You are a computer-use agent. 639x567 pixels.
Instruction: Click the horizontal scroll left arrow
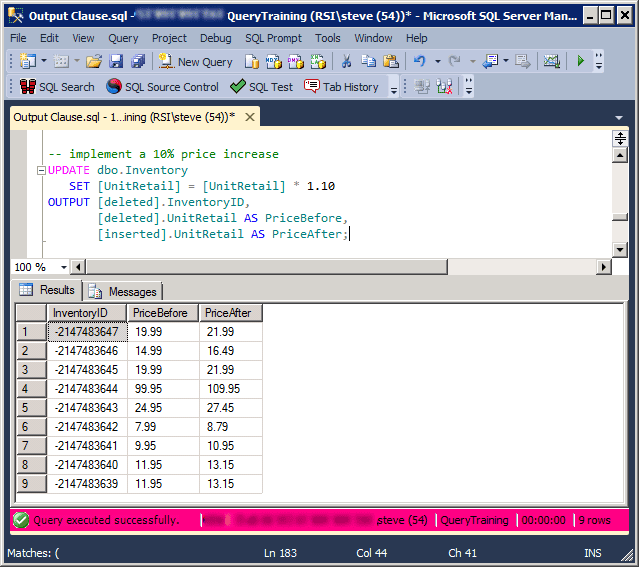click(78, 267)
